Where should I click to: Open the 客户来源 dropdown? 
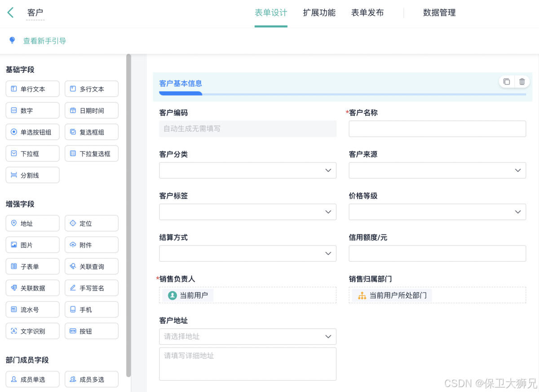tap(437, 170)
